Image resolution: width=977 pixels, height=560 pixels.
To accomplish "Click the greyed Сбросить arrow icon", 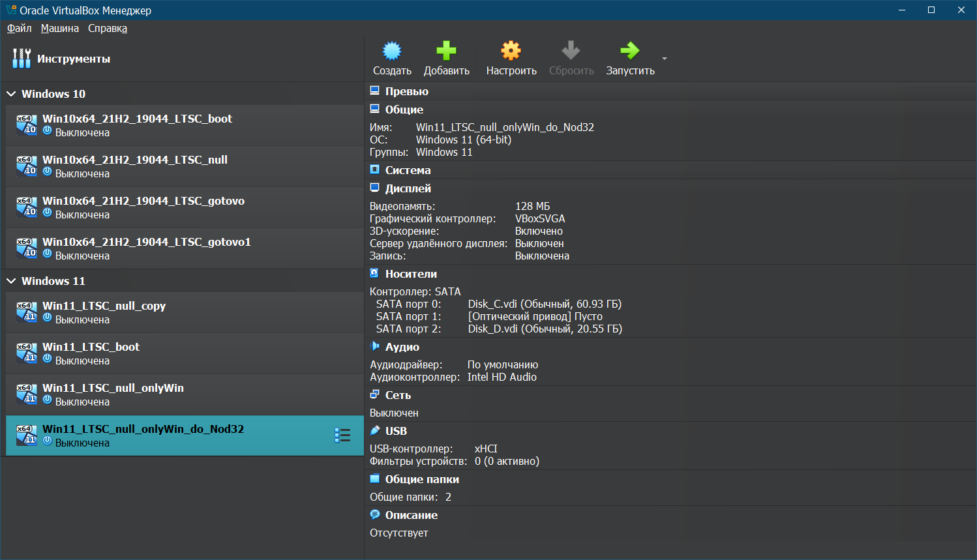I will 571,51.
